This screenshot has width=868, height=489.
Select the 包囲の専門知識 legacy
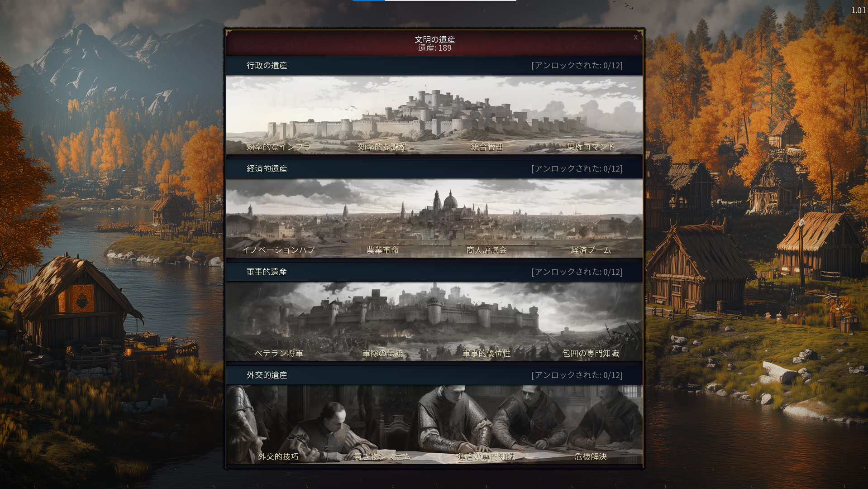(x=591, y=353)
